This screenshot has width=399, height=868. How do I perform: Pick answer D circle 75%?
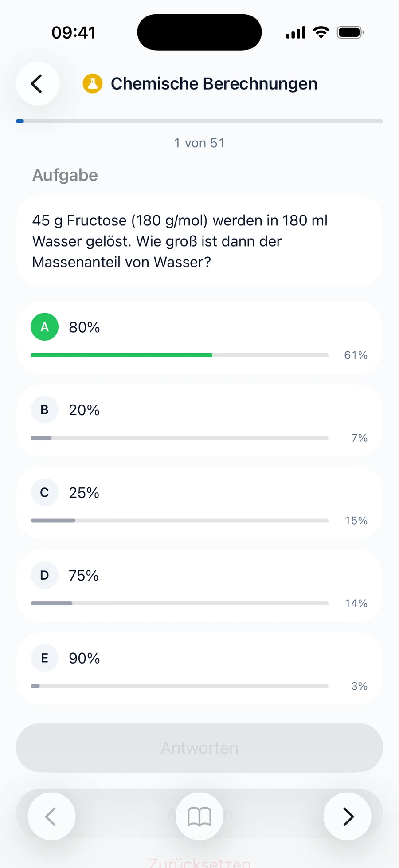[44, 575]
